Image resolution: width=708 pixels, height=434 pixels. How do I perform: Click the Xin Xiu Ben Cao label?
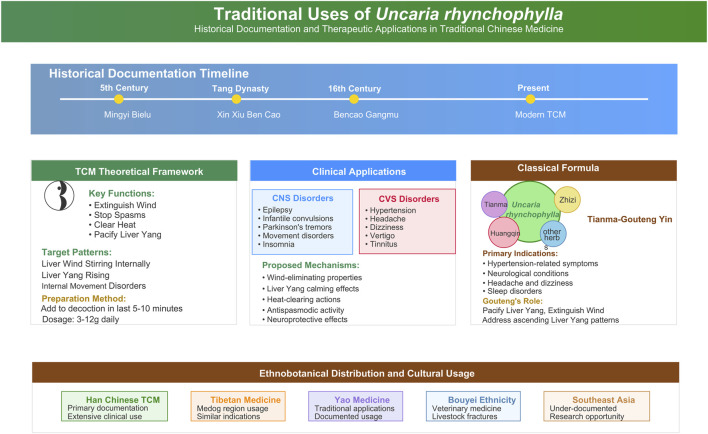click(248, 115)
